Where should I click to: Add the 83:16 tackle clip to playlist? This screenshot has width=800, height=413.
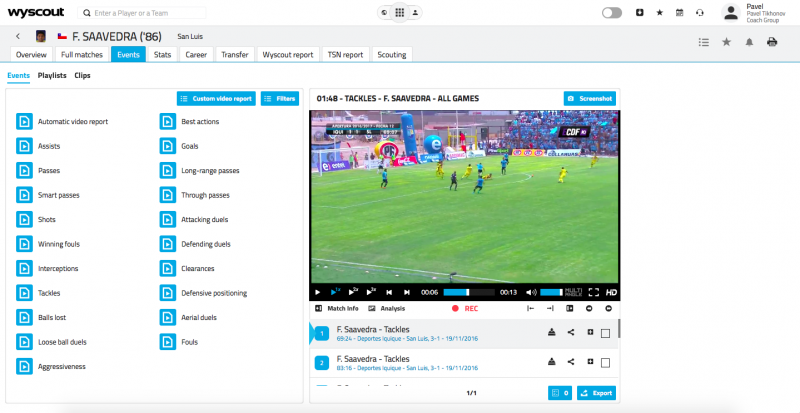pyautogui.click(x=590, y=362)
